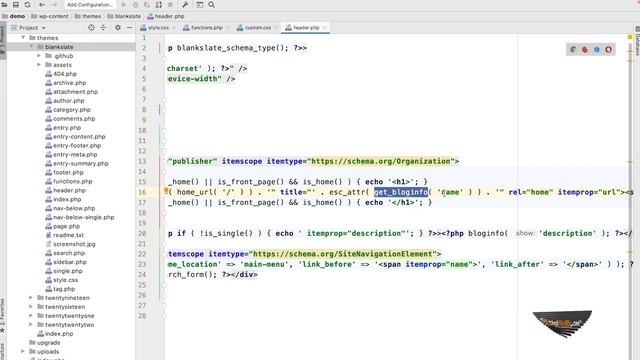640x360 pixels.
Task: Click the locate-file target icon in Project panel
Action: pos(91,27)
